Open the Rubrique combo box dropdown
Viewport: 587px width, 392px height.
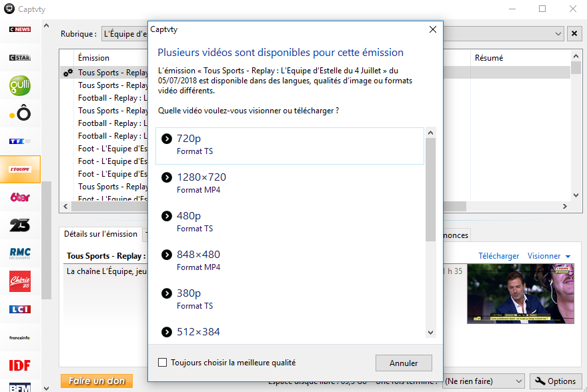558,33
